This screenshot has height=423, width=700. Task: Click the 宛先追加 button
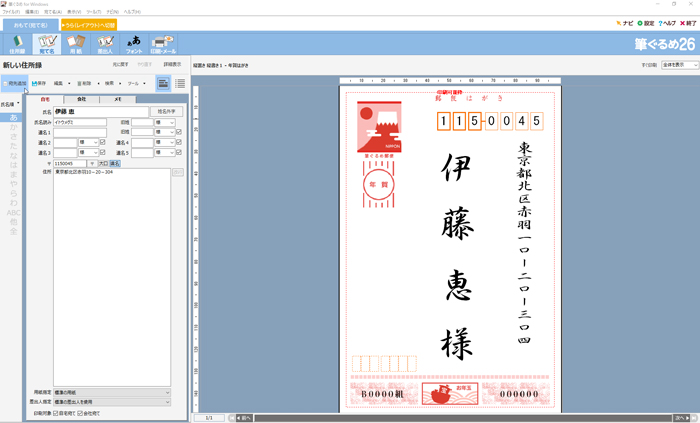tap(15, 83)
